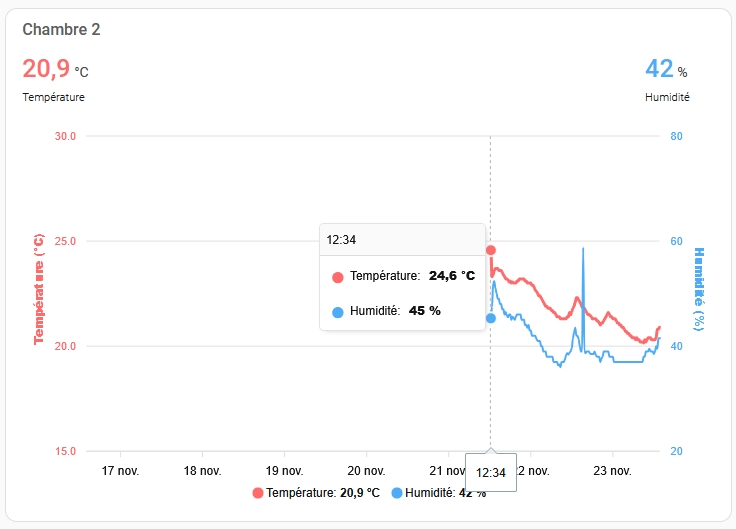Click the Humidité (%) axis title
The height and width of the screenshot is (529, 736).
click(x=699, y=289)
